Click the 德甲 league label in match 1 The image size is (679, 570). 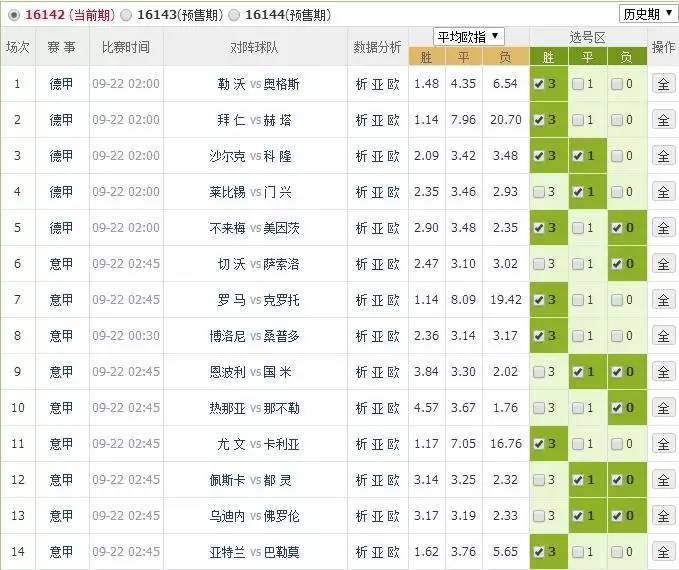coord(61,84)
